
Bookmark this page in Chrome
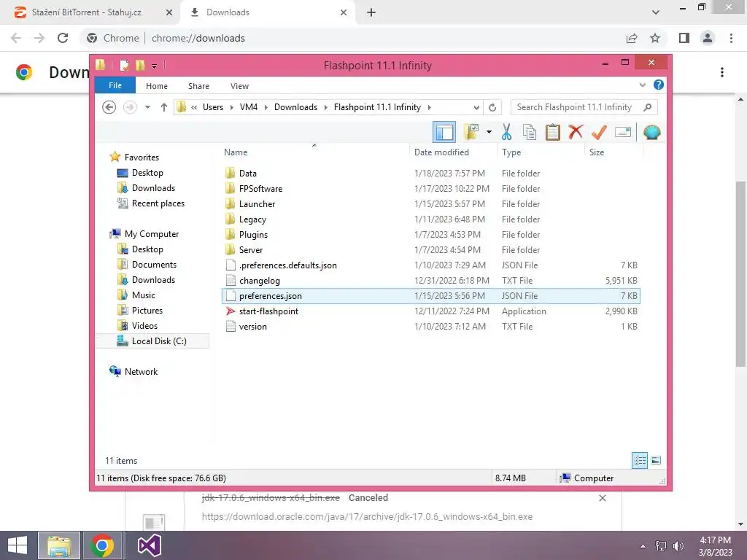point(655,38)
